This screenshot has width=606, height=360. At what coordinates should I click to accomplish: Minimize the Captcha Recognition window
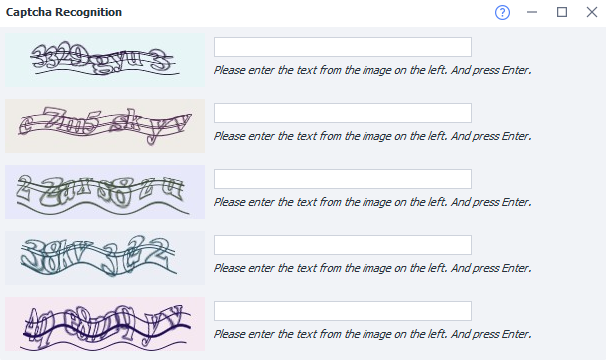(532, 12)
